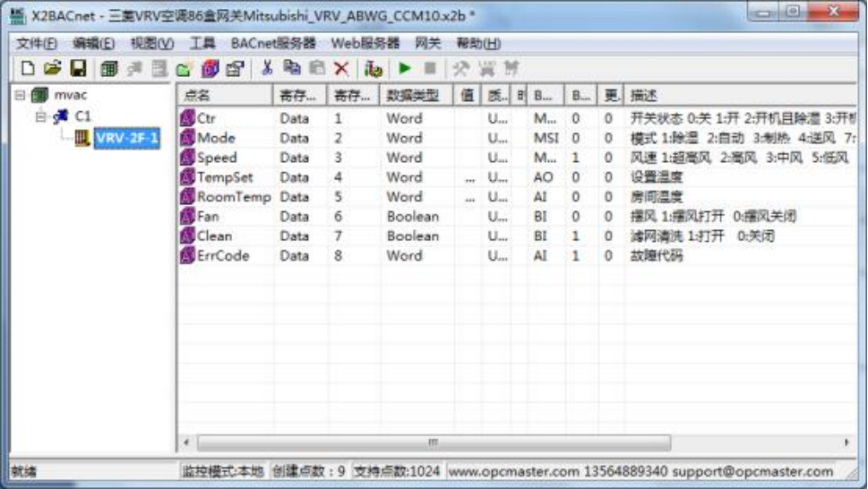This screenshot has height=489, width=868.
Task: Click the 设置温度 description cell
Action: coord(657,177)
